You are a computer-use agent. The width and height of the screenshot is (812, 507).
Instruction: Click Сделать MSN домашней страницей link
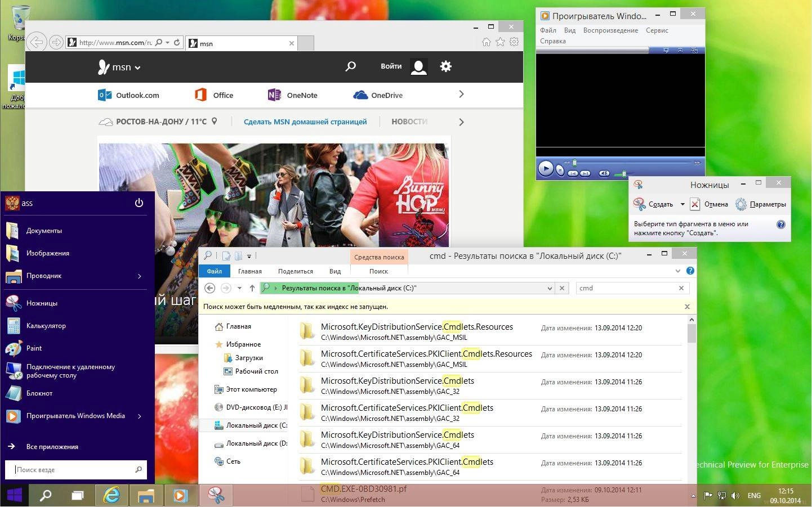[x=305, y=122]
